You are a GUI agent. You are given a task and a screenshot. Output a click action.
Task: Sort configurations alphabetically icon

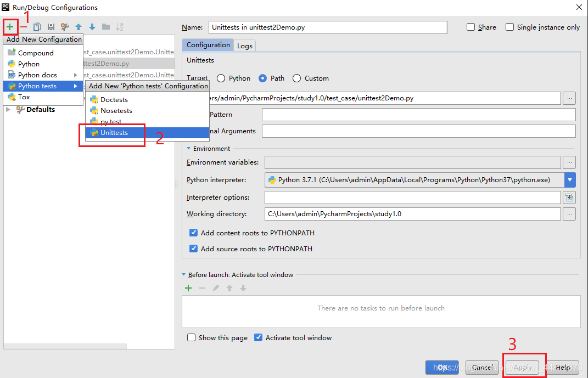pos(120,27)
